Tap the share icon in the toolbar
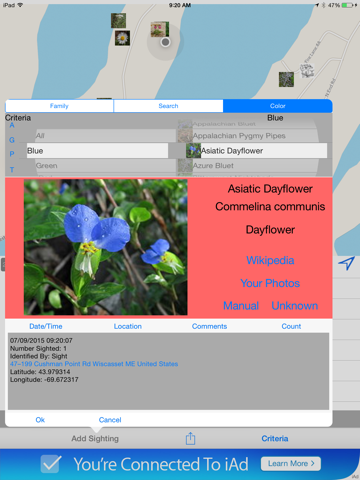Screen dimensions: 360x480 (190, 438)
